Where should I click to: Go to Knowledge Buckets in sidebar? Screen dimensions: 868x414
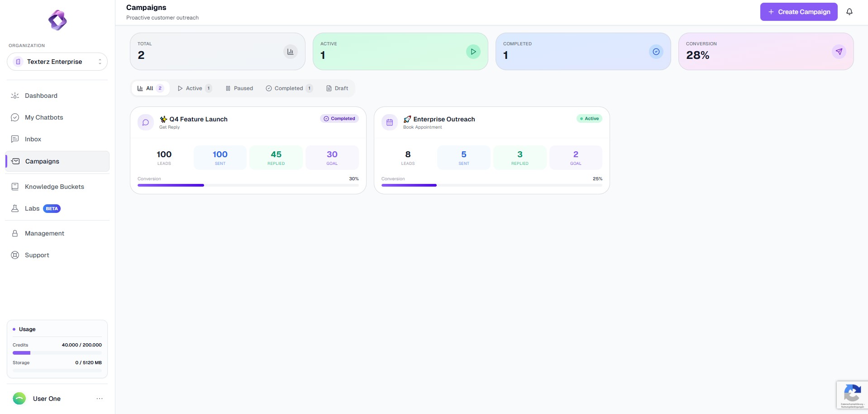click(54, 187)
